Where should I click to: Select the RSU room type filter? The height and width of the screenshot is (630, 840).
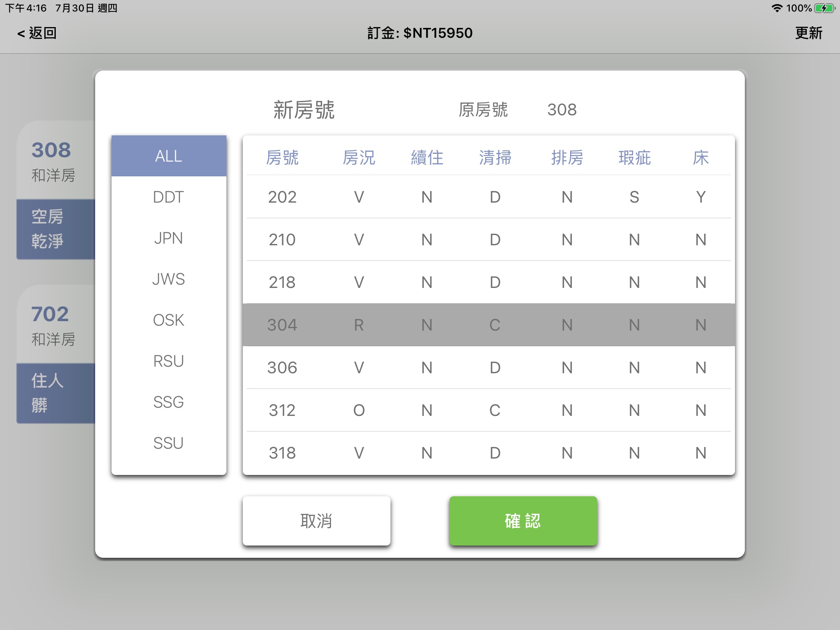tap(169, 361)
